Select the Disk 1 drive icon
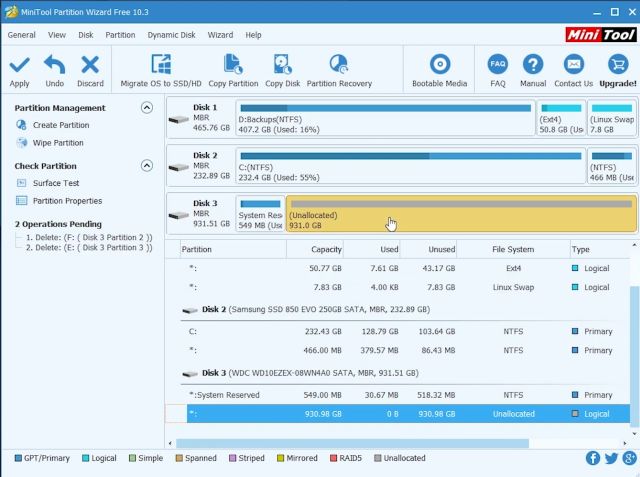 click(178, 120)
